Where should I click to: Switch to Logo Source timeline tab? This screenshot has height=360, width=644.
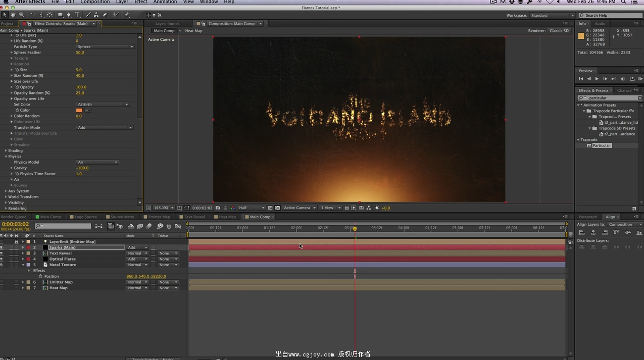[84, 217]
